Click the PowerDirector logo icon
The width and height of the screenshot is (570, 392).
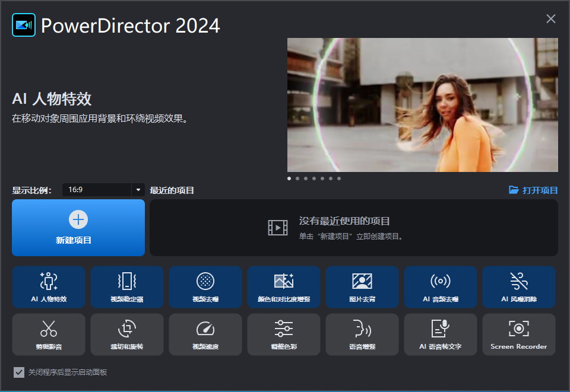pos(24,25)
